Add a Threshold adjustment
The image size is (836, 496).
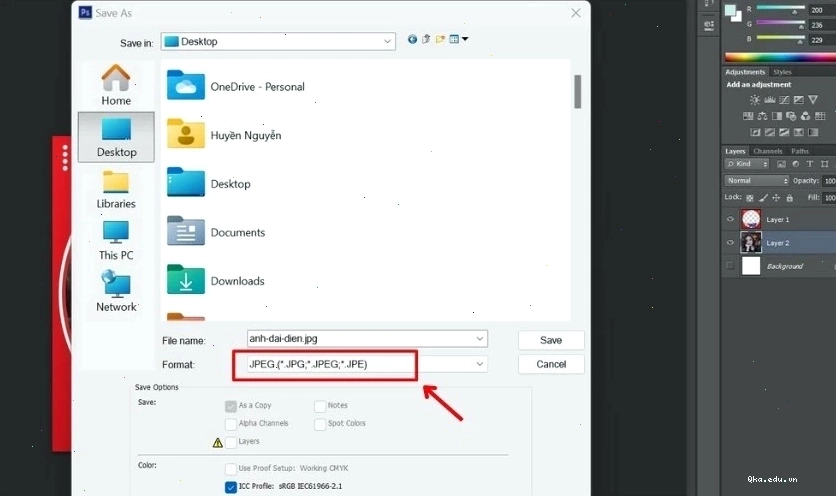[784, 132]
